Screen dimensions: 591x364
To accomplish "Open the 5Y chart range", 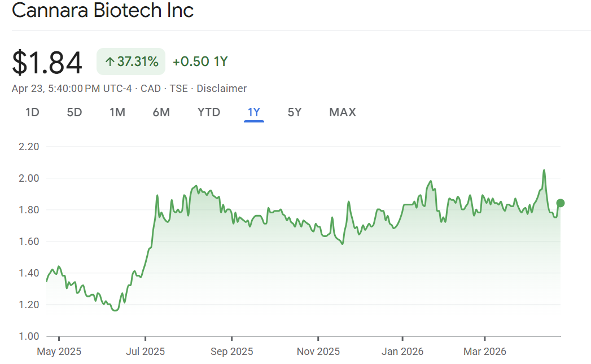I will (295, 112).
